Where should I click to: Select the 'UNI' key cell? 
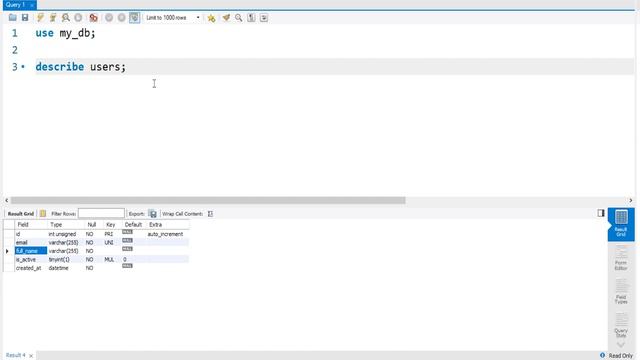point(111,242)
